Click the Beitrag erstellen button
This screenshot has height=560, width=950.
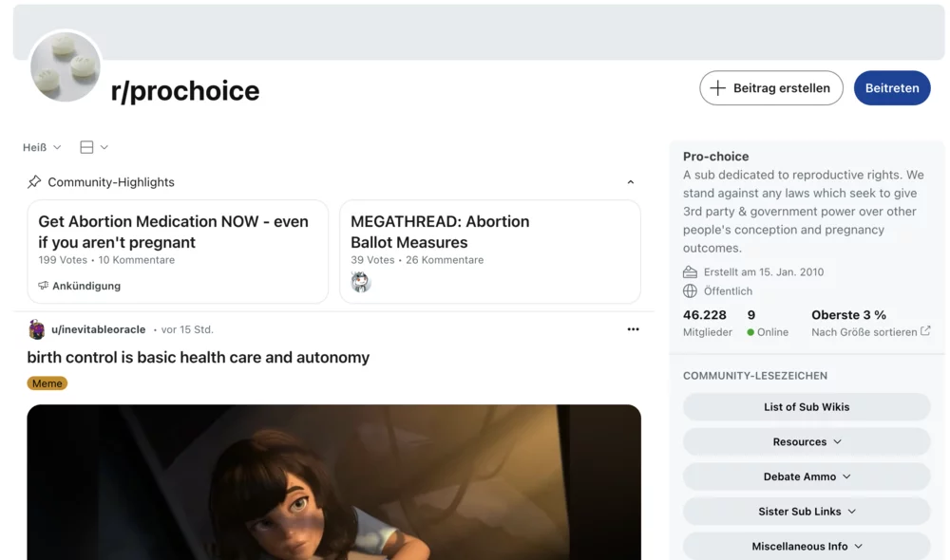(x=770, y=87)
